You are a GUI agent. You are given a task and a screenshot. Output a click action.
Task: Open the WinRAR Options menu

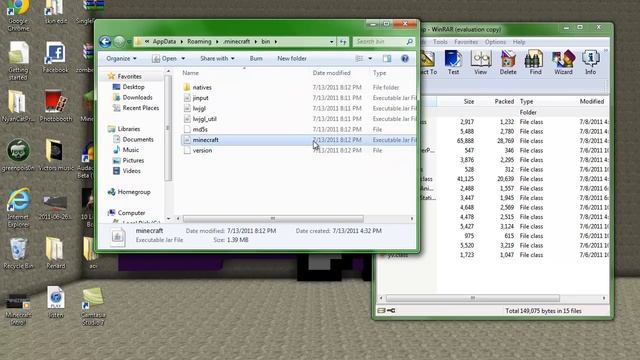[495, 42]
